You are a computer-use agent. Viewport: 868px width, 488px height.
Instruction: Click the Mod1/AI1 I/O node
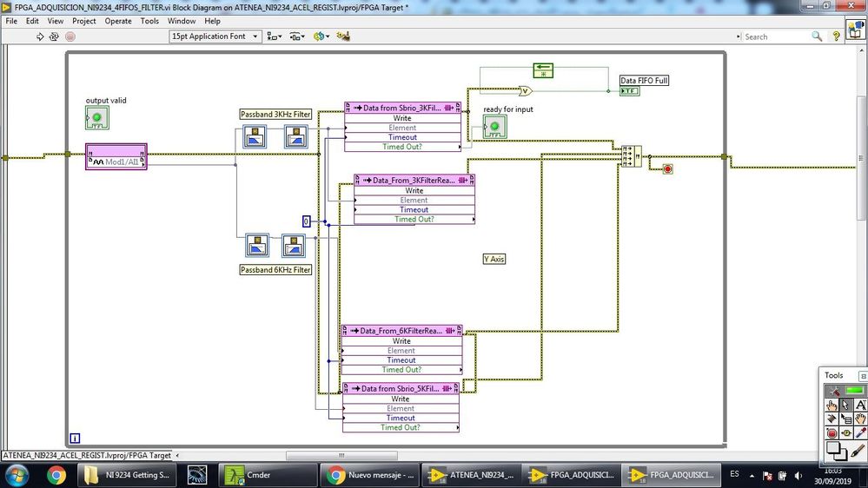tap(116, 157)
